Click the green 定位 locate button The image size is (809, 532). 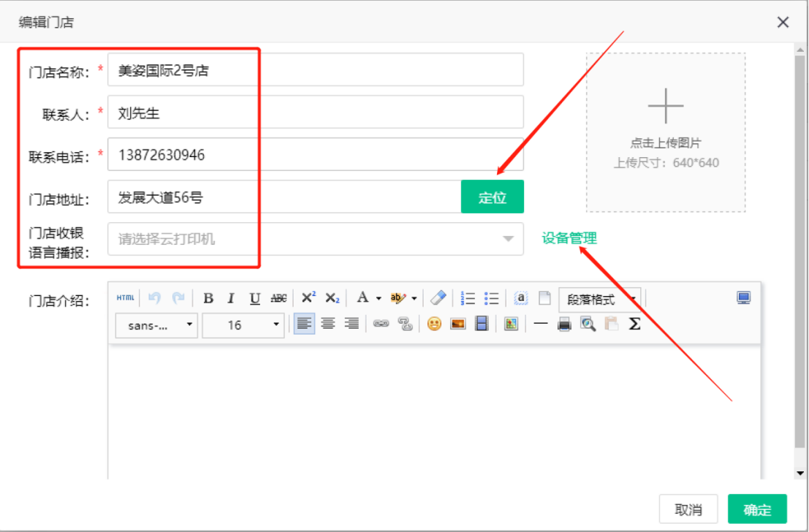coord(492,197)
